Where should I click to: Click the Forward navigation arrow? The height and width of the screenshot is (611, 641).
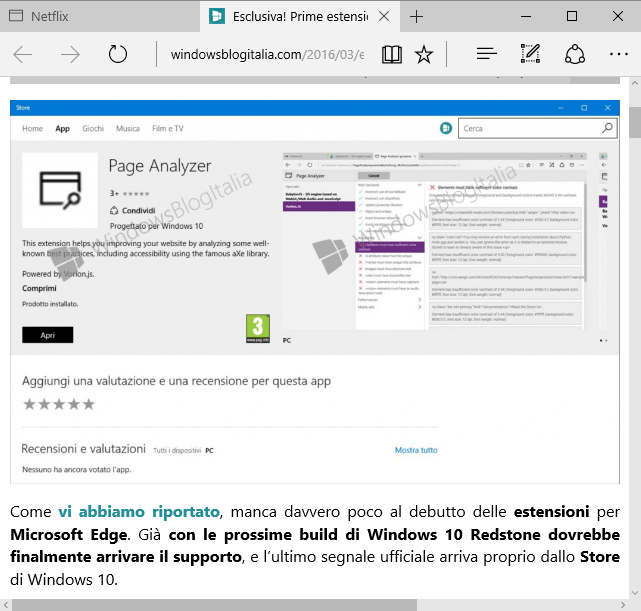(x=70, y=54)
